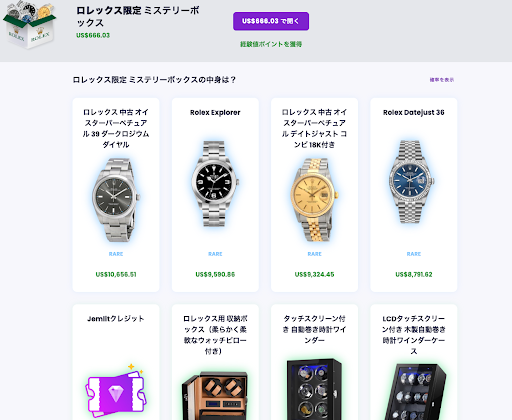This screenshot has width=512, height=420.
Task: Click the US$9,590.86 price under Explorer
Action: click(x=215, y=274)
